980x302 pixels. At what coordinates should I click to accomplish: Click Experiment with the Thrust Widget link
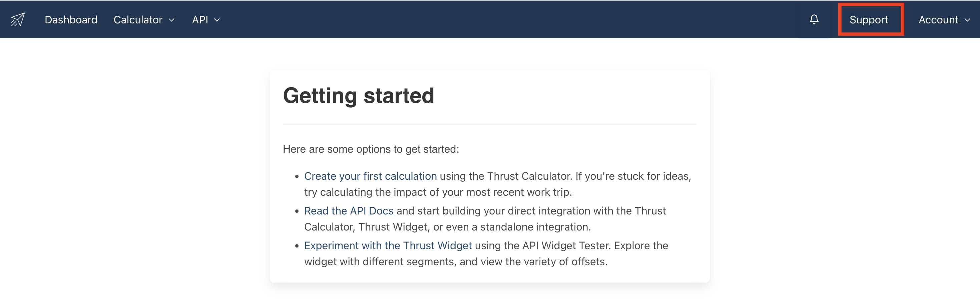[388, 245]
